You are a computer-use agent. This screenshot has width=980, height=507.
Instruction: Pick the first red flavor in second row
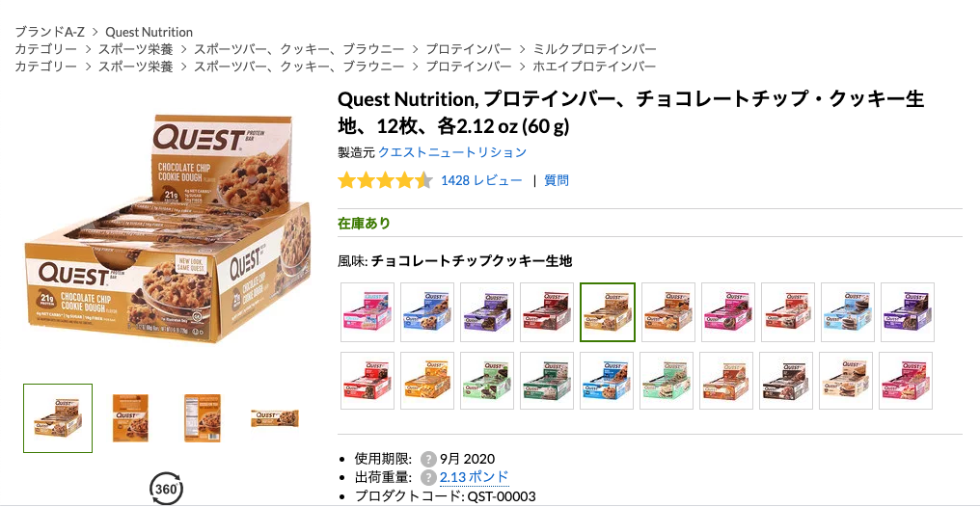point(367,381)
